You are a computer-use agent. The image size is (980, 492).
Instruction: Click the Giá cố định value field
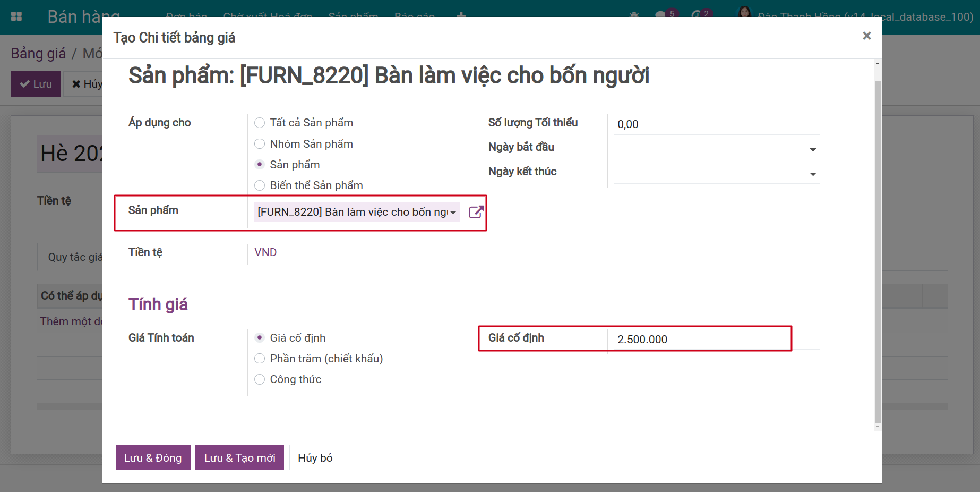[717, 340]
